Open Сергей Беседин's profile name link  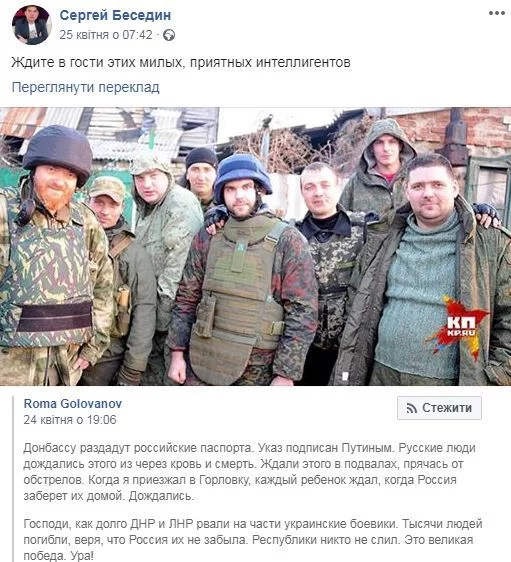[x=115, y=15]
